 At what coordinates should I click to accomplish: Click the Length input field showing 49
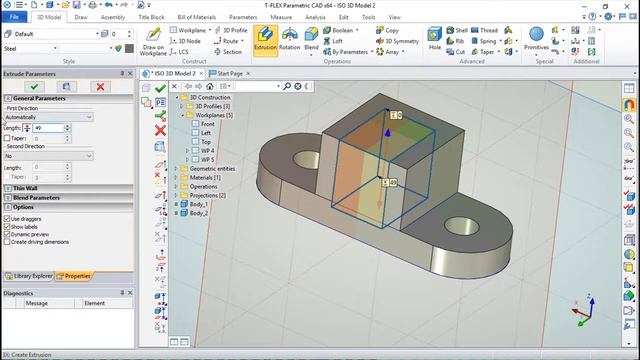tap(48, 128)
